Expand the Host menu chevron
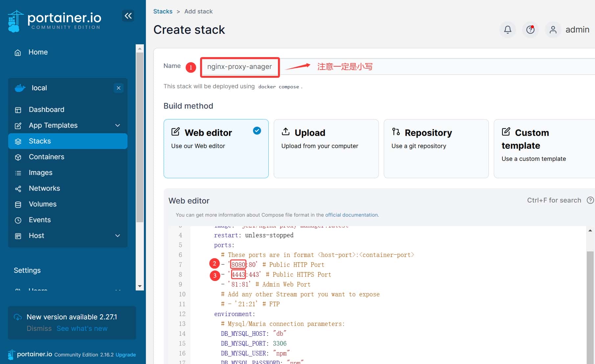 pyautogui.click(x=118, y=236)
